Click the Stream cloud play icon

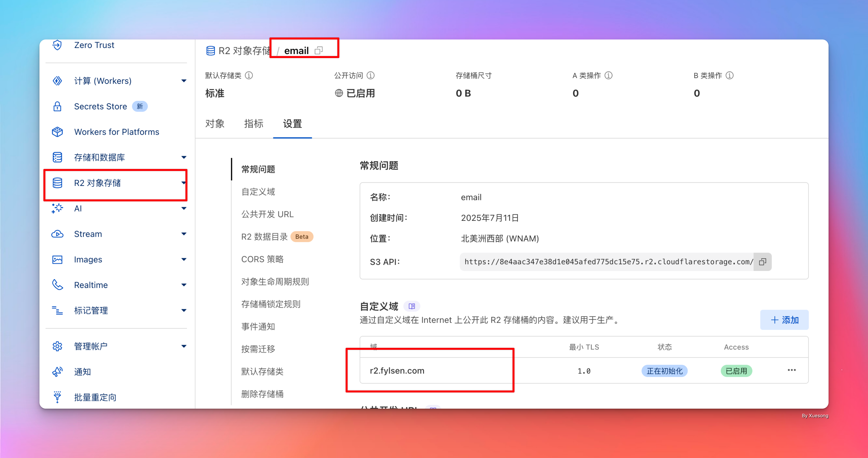[57, 234]
